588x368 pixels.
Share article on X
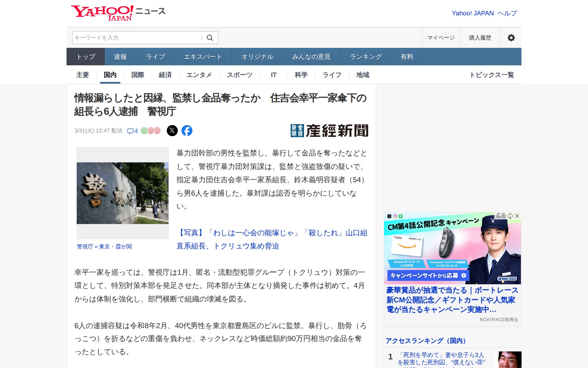pyautogui.click(x=172, y=131)
